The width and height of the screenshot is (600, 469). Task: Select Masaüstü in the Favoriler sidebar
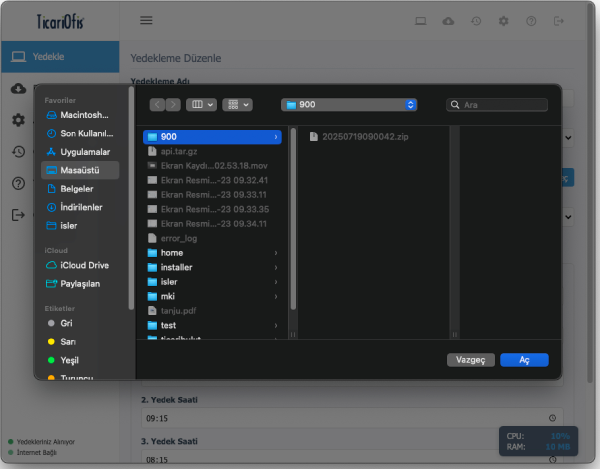tap(79, 170)
